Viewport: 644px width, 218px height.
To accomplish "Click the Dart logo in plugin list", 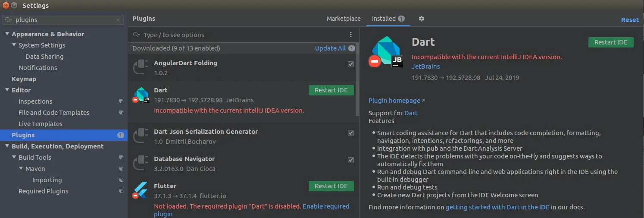I will pyautogui.click(x=141, y=95).
